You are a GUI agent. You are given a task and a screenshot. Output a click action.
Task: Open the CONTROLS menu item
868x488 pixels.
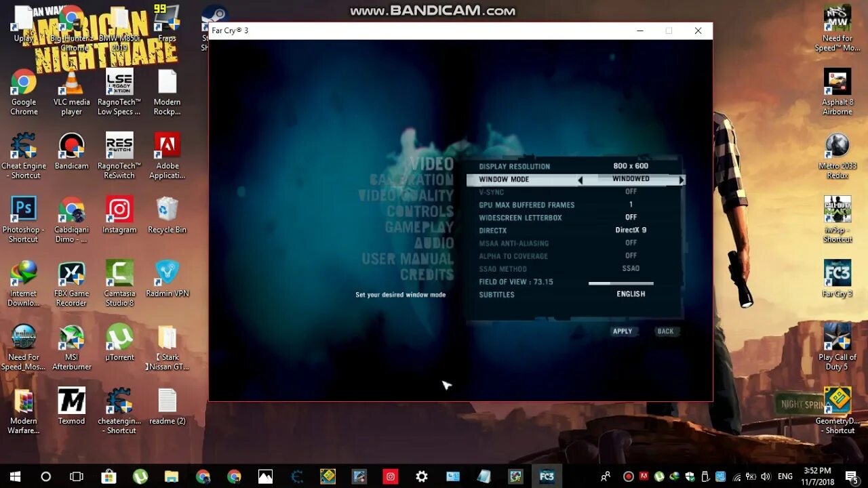pos(420,211)
